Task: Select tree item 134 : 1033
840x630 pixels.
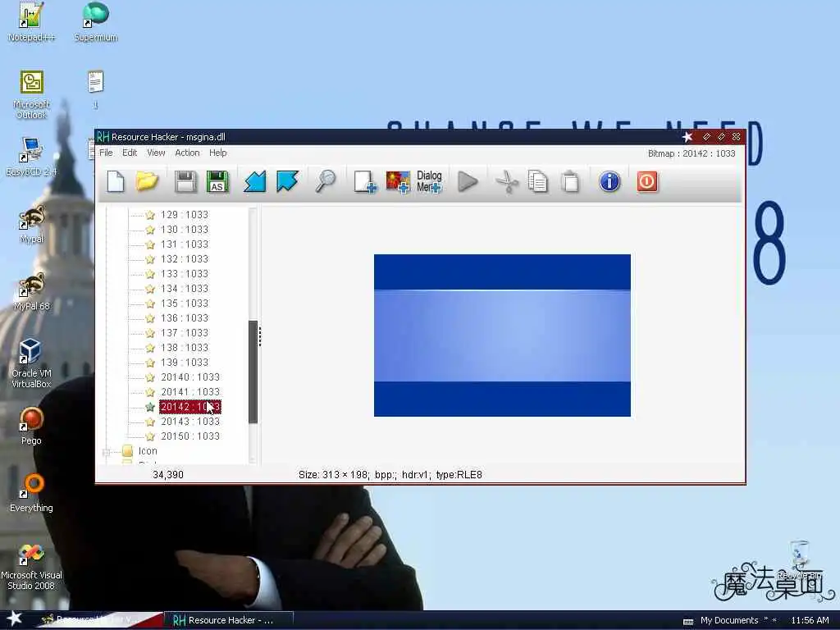Action: 185,289
